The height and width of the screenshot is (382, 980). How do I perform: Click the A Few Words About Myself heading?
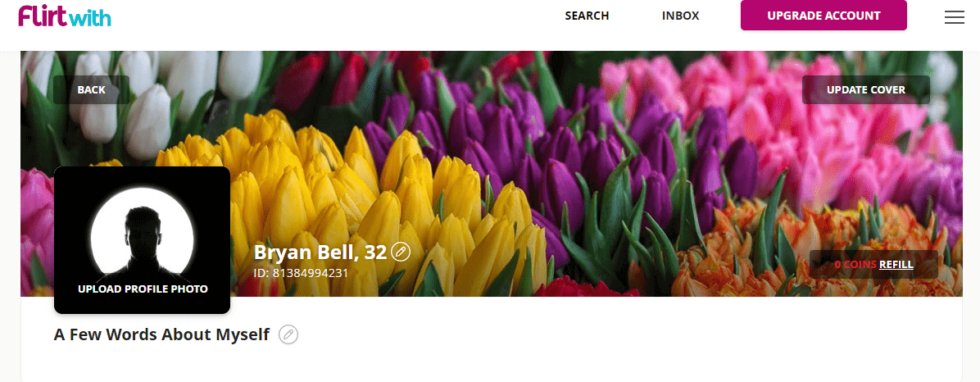(161, 334)
